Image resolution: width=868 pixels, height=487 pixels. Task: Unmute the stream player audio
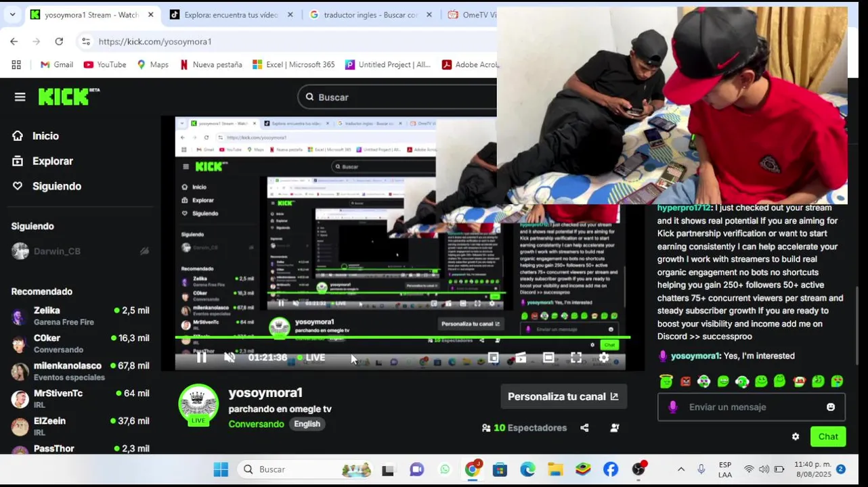pyautogui.click(x=230, y=358)
